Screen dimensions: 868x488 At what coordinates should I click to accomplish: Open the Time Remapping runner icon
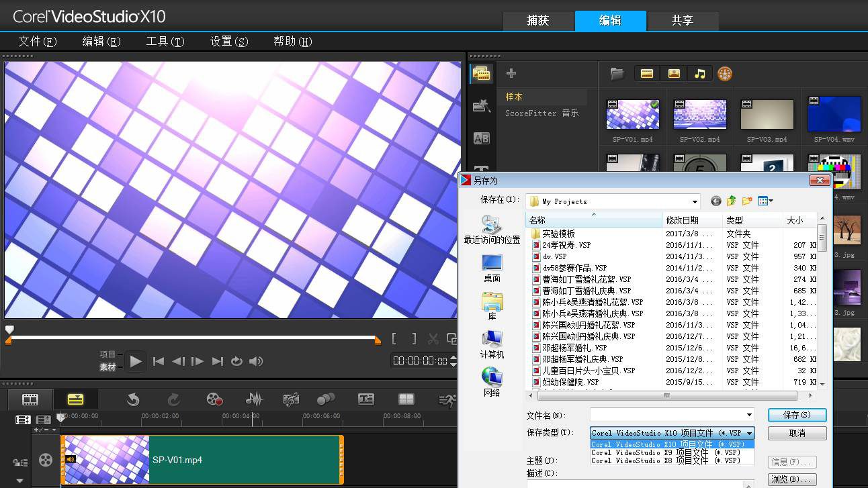[x=447, y=399]
